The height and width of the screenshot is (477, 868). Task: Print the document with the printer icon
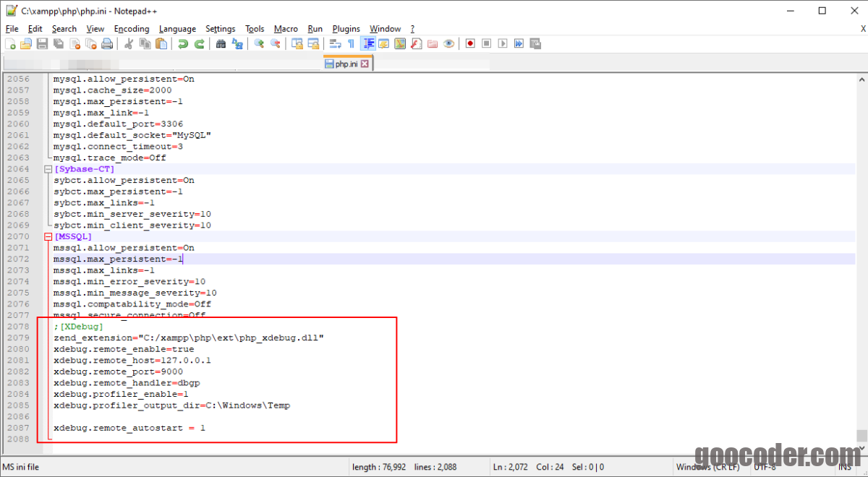click(106, 43)
